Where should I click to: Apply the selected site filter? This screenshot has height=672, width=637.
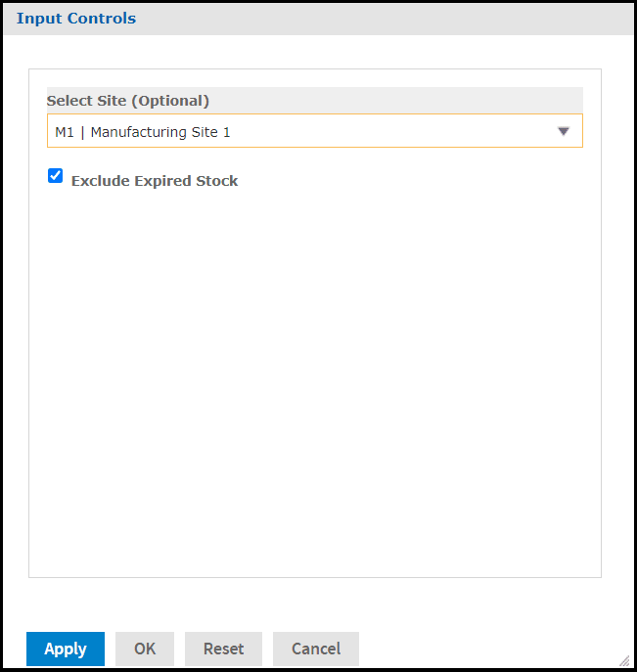point(66,649)
